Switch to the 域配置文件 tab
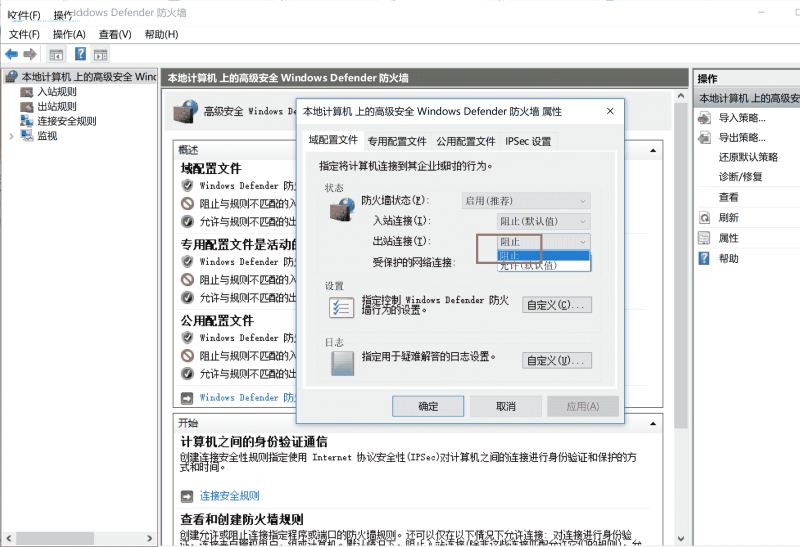This screenshot has width=800, height=547. point(333,140)
